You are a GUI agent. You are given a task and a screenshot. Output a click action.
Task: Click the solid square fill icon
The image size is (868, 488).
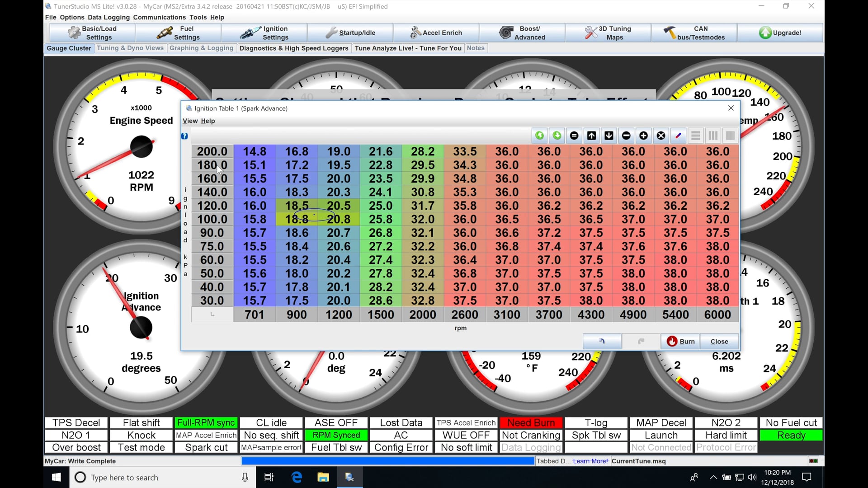point(730,136)
